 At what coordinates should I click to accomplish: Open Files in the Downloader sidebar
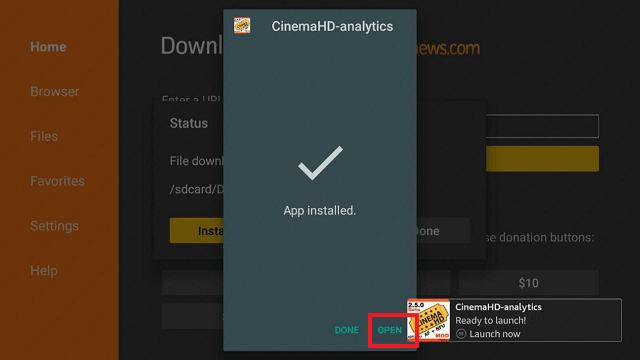pyautogui.click(x=44, y=136)
